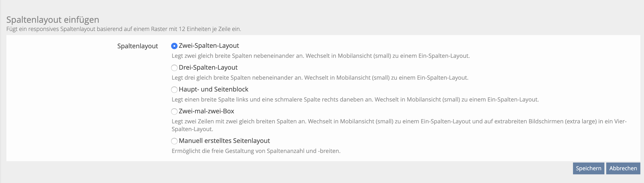The height and width of the screenshot is (183, 644).
Task: Select the Drei-Spalten-Layout radio button
Action: coord(174,68)
